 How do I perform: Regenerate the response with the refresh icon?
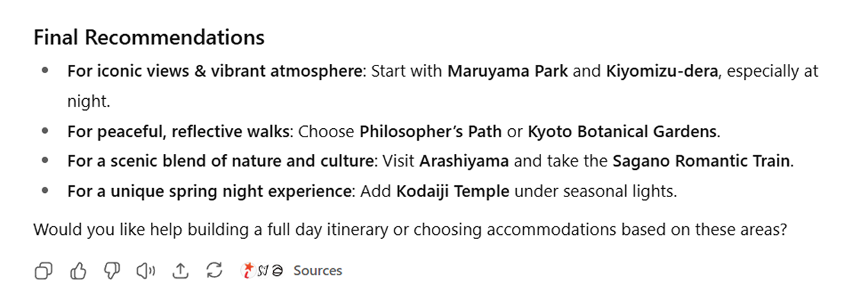[x=214, y=271]
